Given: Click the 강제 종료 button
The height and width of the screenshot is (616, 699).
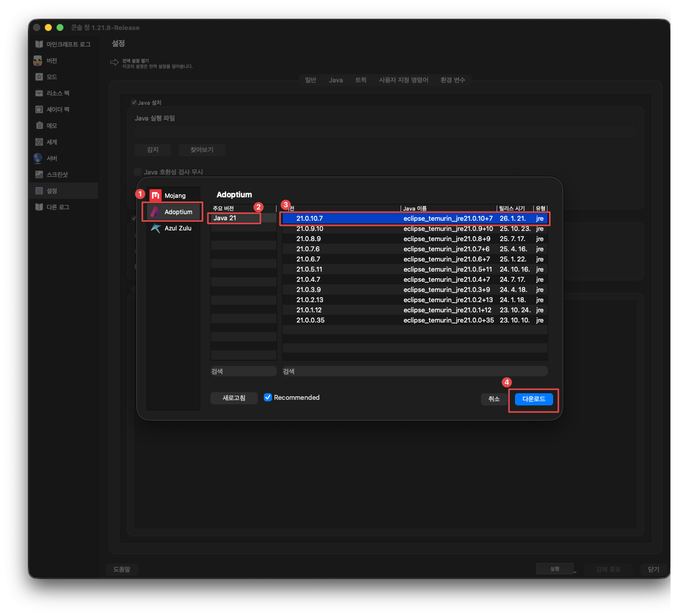Looking at the screenshot, I should tap(608, 569).
